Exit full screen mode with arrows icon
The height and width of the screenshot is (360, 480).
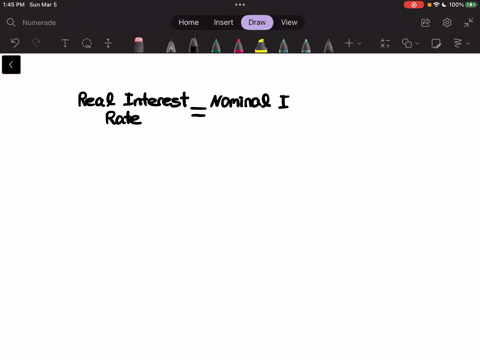pyautogui.click(x=468, y=23)
